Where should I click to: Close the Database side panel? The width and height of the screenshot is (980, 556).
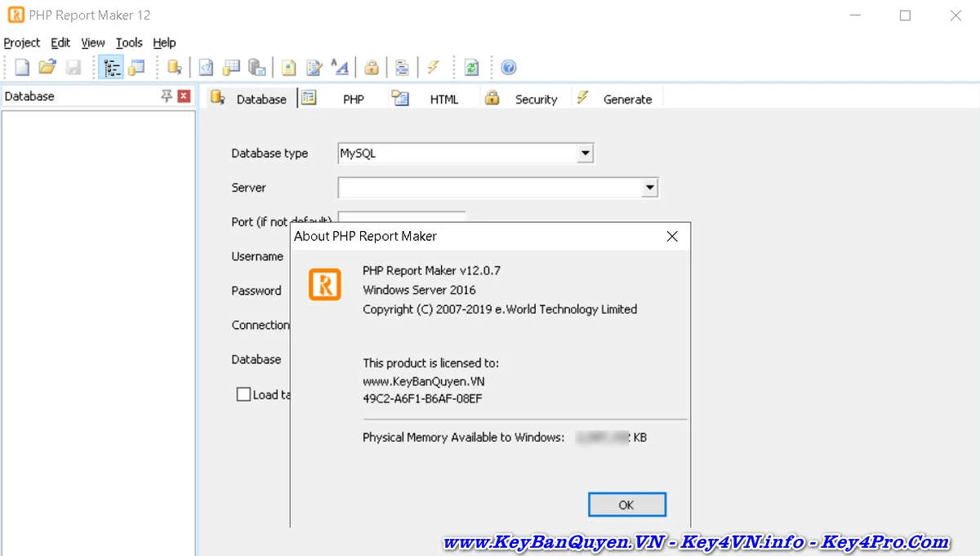(184, 96)
